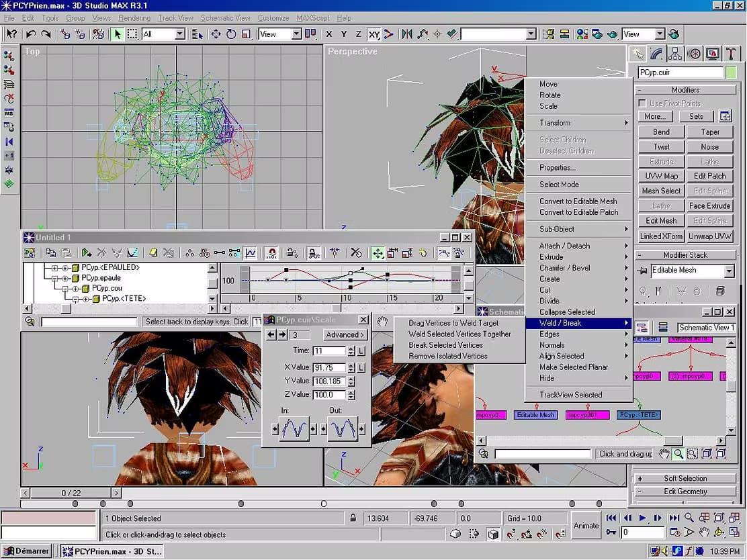The width and height of the screenshot is (747, 560).
Task: Open the Editable Mesh modifier stack dropdown
Action: tap(730, 271)
